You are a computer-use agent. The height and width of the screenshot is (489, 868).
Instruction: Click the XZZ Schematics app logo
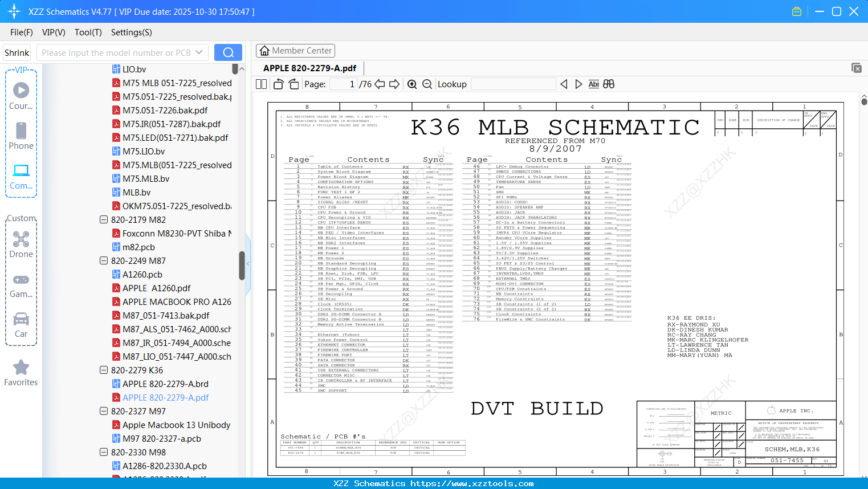click(x=14, y=11)
